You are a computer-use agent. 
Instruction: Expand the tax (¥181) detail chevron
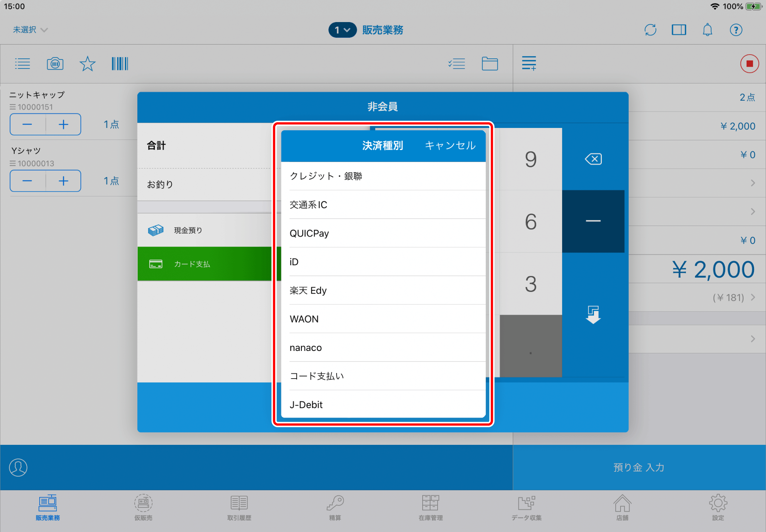coord(753,297)
